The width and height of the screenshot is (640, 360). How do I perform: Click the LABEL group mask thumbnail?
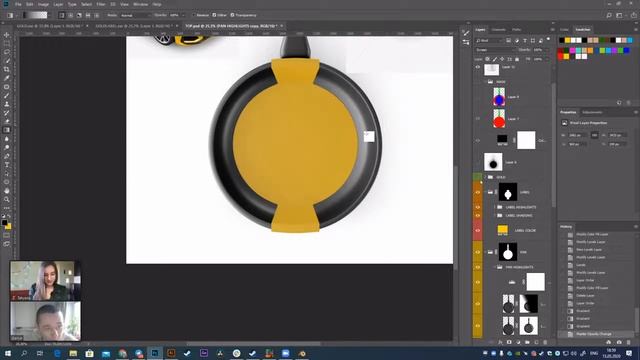(x=508, y=192)
